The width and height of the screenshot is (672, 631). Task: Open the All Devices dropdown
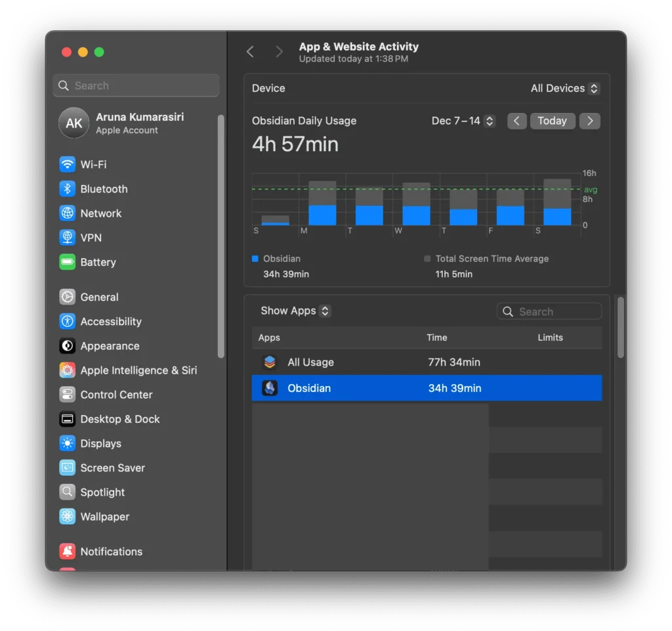[564, 88]
